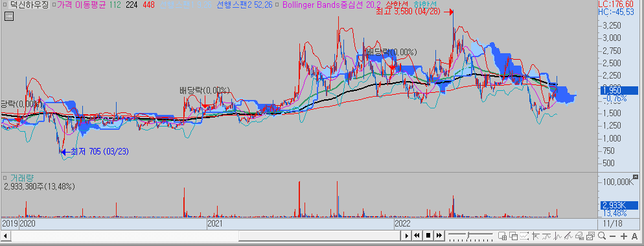Click the 2,933,380주(13,48%) volume text
Viewport: 644px width, 246px height.
point(39,186)
